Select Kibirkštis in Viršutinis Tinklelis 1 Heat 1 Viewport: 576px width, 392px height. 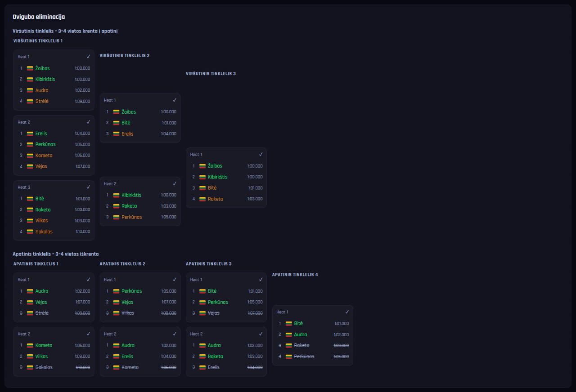pos(45,79)
